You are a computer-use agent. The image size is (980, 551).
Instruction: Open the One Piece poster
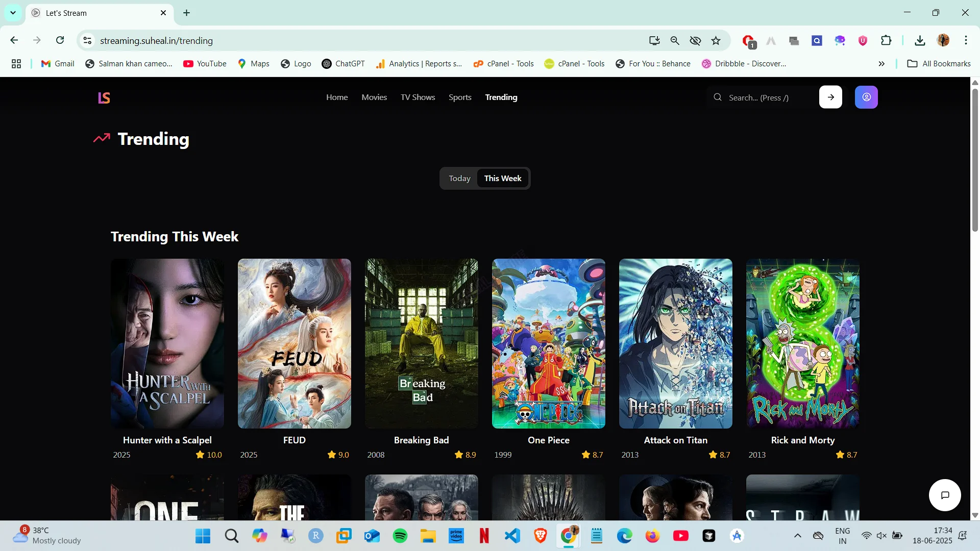tap(549, 343)
